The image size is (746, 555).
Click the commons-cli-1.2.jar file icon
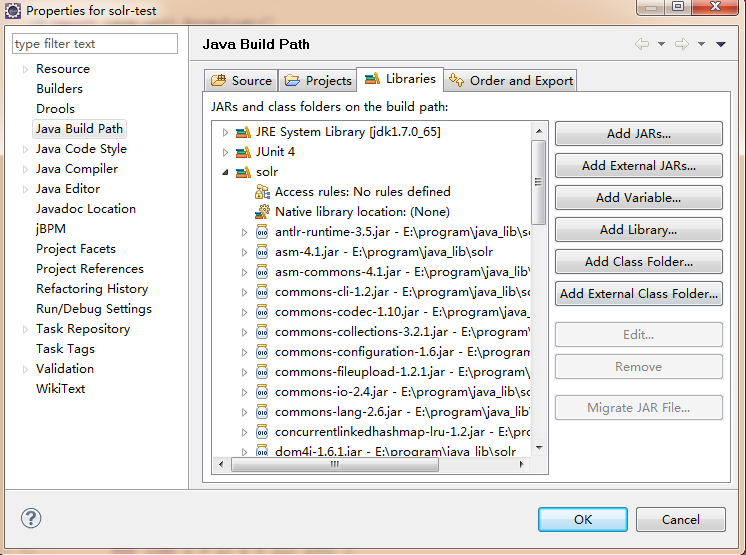(x=262, y=292)
